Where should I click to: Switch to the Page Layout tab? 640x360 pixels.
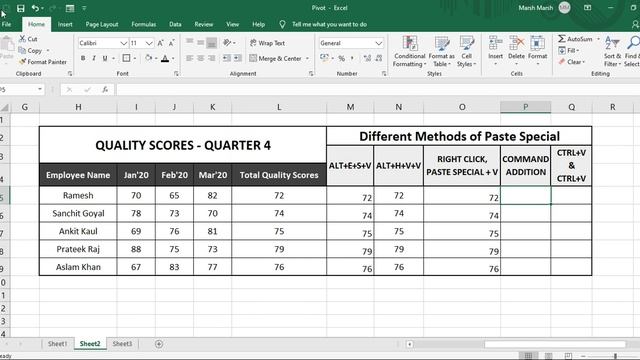coord(102,24)
